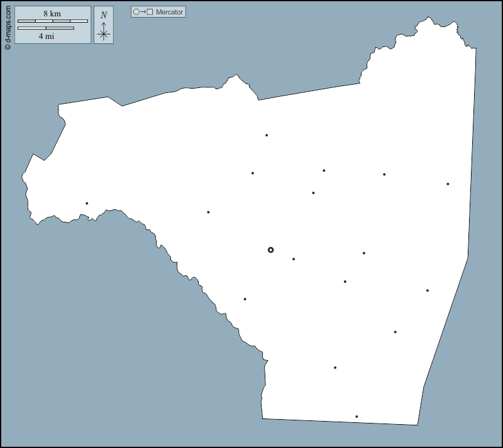Select the lone dot between westernmost dot and capital
Screen dimensions: 503x448
pos(208,212)
